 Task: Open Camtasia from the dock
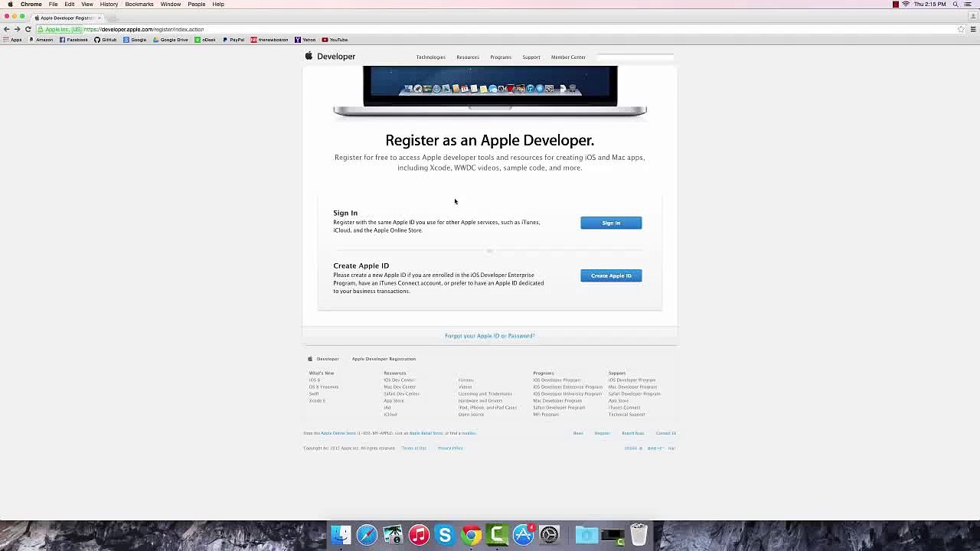coord(497,534)
